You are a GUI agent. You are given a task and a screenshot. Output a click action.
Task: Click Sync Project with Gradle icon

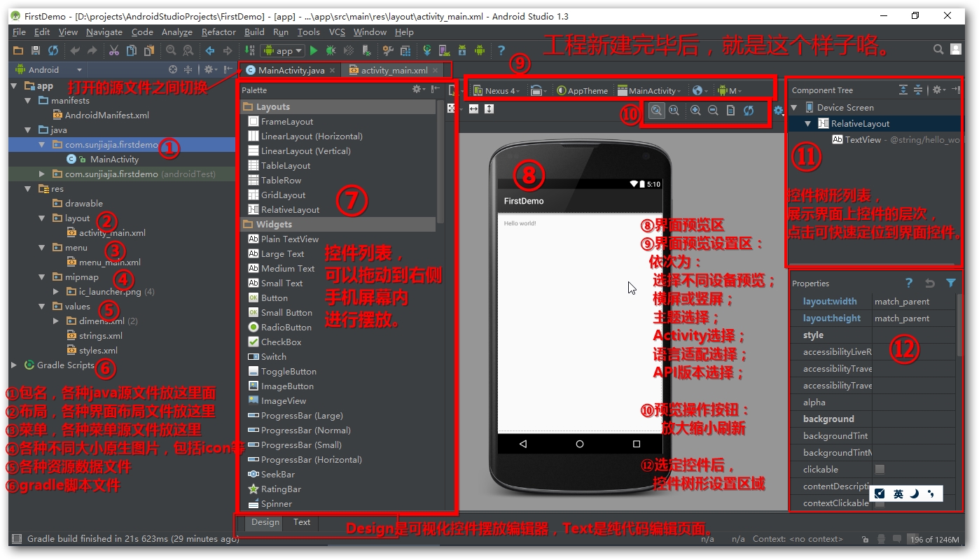tap(427, 50)
